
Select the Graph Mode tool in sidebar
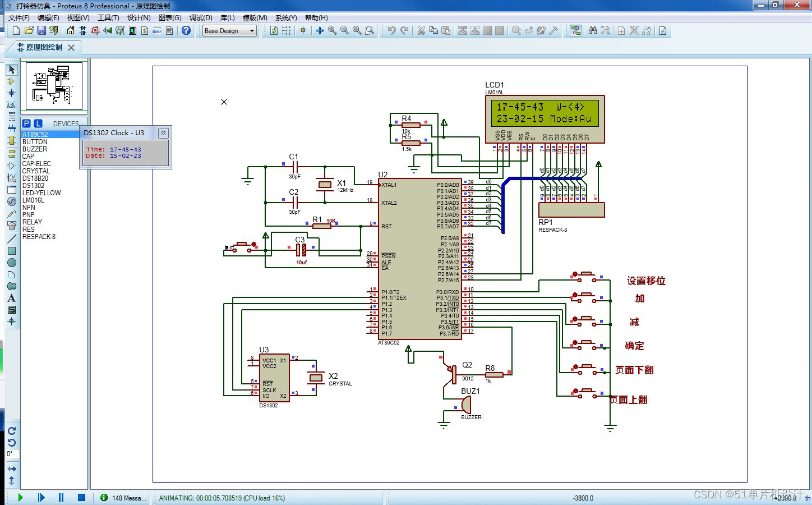(12, 178)
